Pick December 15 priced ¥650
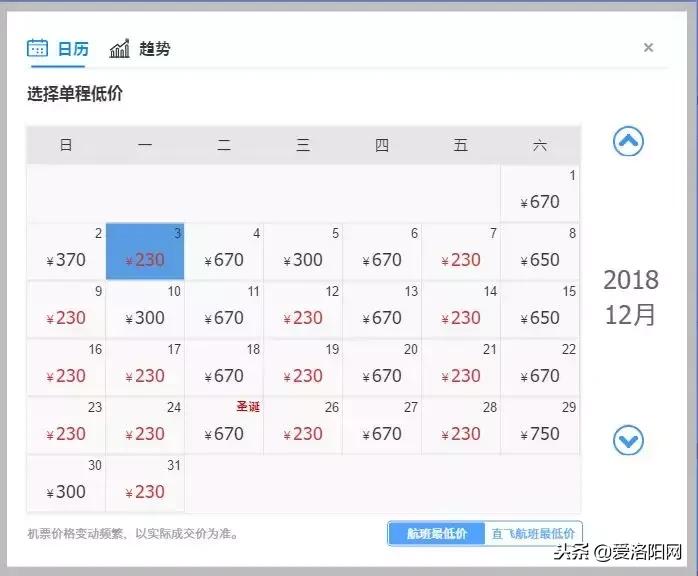The image size is (698, 576). point(540,309)
